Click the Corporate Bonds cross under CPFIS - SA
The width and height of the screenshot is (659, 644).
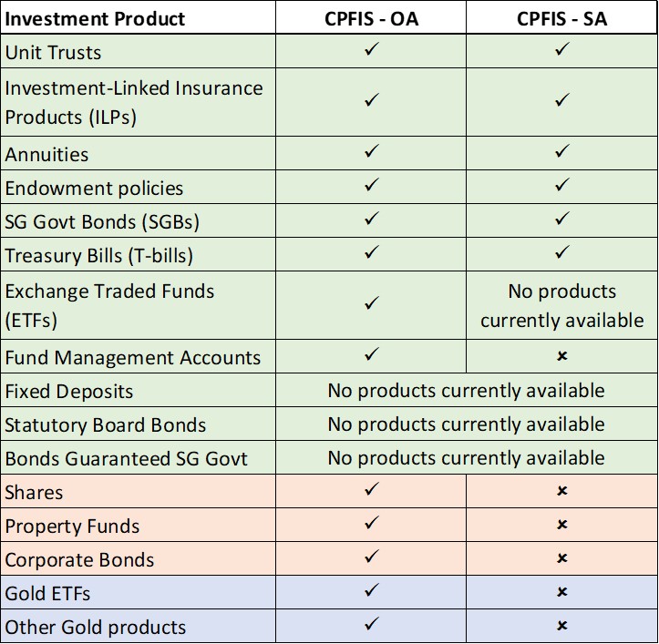pos(561,558)
